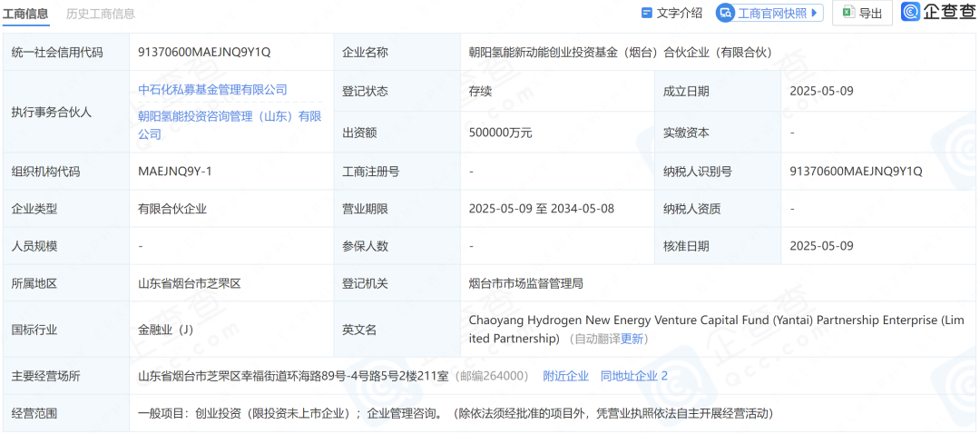This screenshot has width=980, height=434.
Task: Click the 存续 registration status value
Action: [x=480, y=92]
